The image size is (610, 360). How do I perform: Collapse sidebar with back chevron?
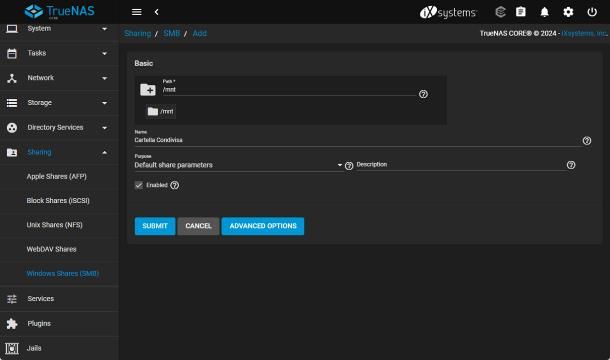click(x=156, y=12)
